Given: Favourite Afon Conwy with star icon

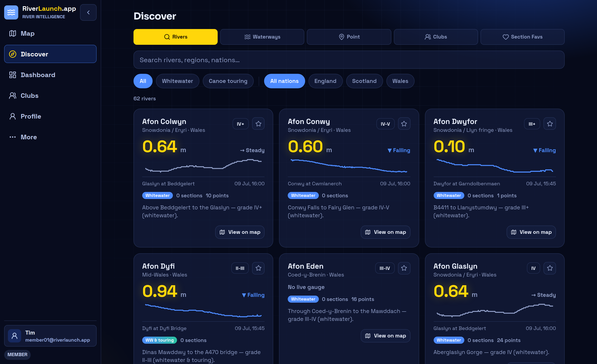Looking at the screenshot, I should click(x=404, y=124).
